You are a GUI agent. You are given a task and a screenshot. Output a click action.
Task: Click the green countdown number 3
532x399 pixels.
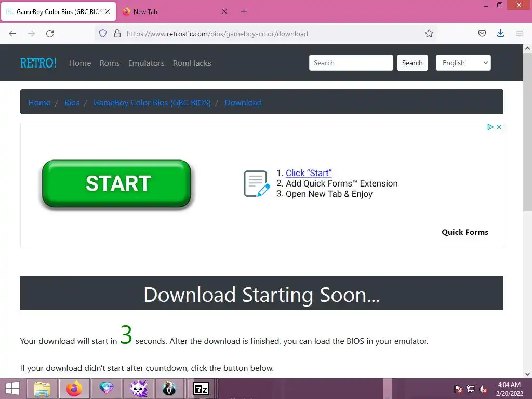coord(126,335)
